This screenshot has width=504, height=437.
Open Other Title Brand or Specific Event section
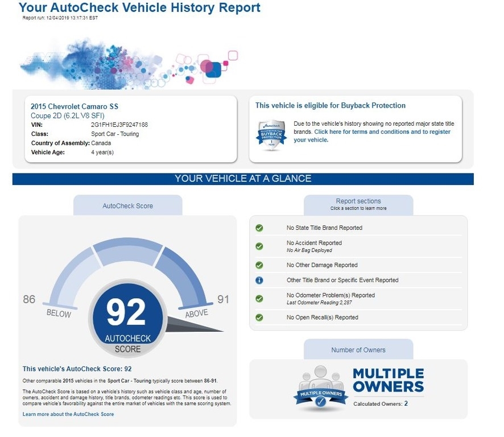342,281
